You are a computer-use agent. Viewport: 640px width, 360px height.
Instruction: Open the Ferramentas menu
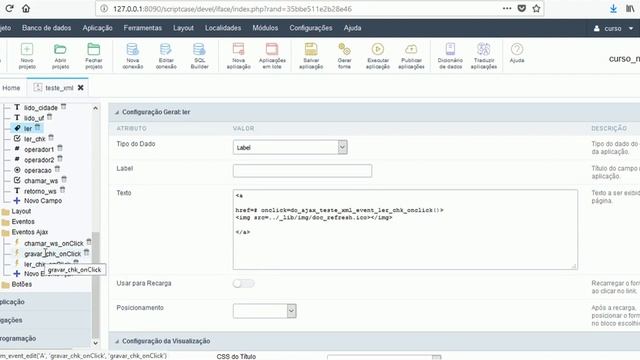pyautogui.click(x=142, y=28)
